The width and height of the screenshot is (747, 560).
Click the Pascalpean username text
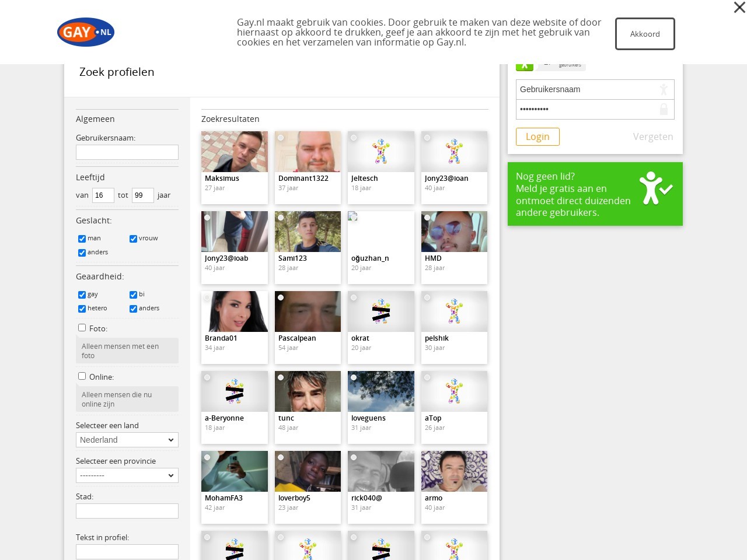[x=297, y=338]
